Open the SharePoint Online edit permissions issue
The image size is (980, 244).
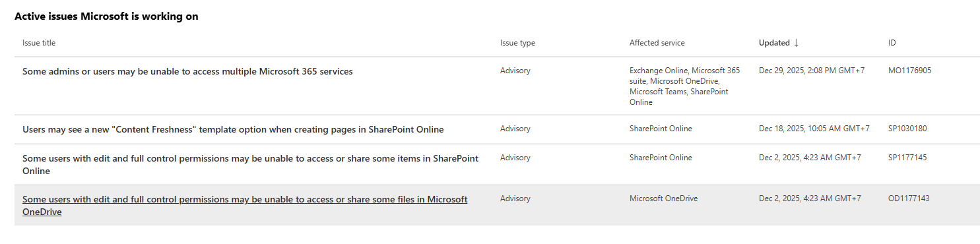[251, 164]
